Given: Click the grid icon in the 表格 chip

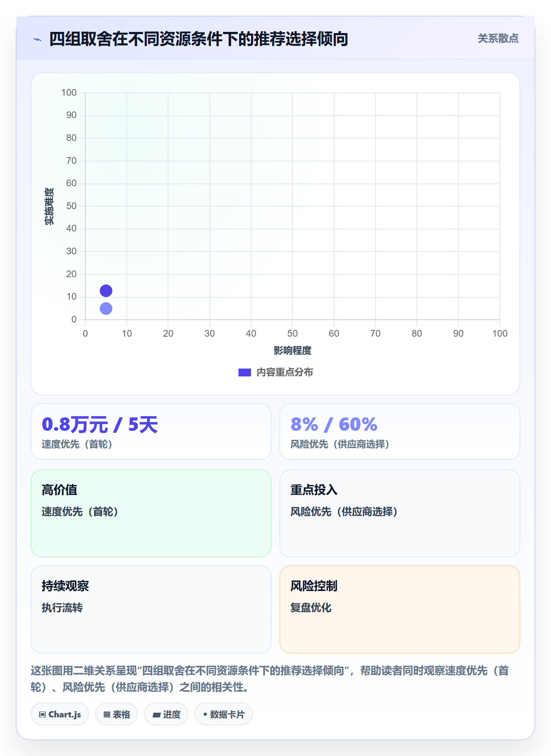Looking at the screenshot, I should (x=107, y=715).
